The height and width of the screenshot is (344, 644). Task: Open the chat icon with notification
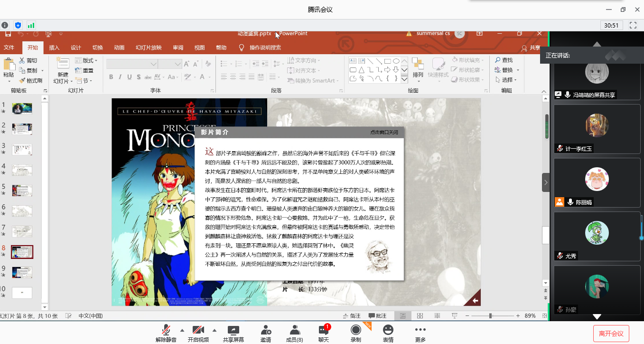point(324,330)
